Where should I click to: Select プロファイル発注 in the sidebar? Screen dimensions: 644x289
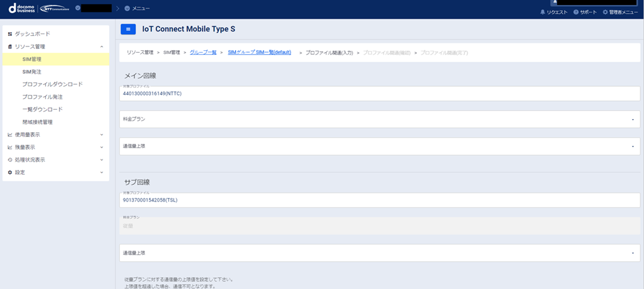56,97
